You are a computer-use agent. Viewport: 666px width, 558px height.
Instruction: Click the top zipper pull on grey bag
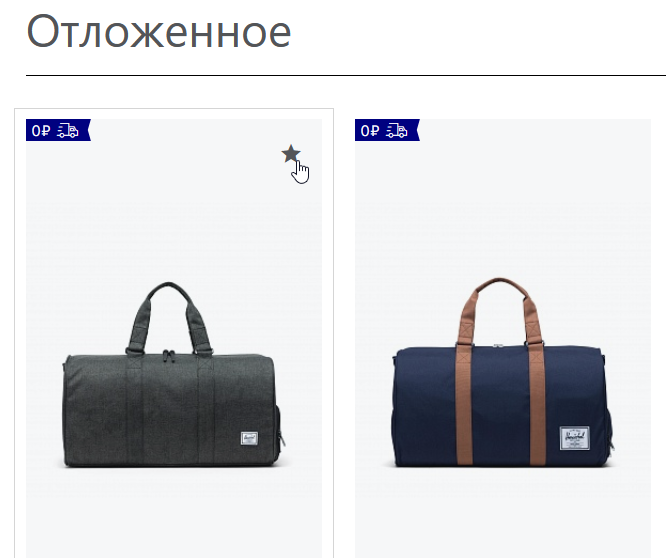pos(169,356)
